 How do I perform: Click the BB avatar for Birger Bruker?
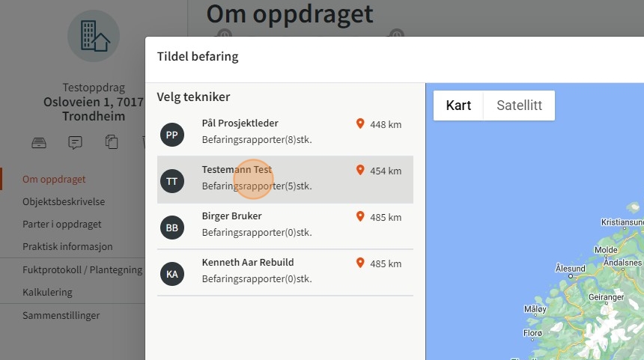coord(172,228)
